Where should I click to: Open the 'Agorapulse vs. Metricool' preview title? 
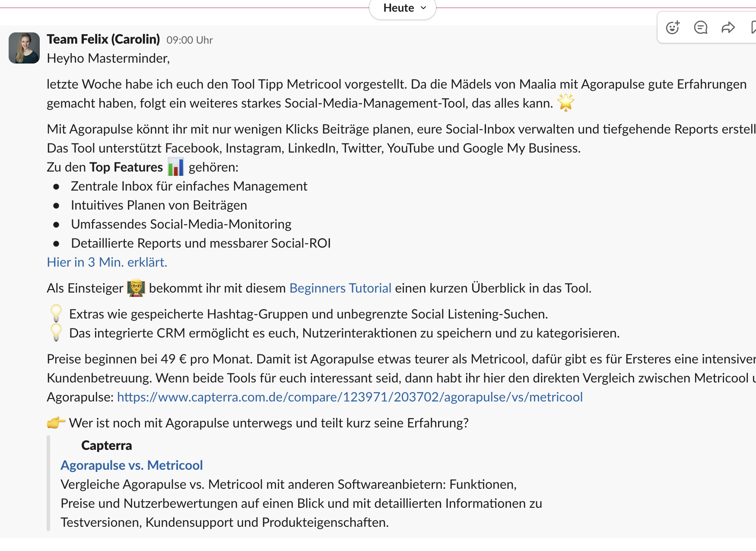131,465
